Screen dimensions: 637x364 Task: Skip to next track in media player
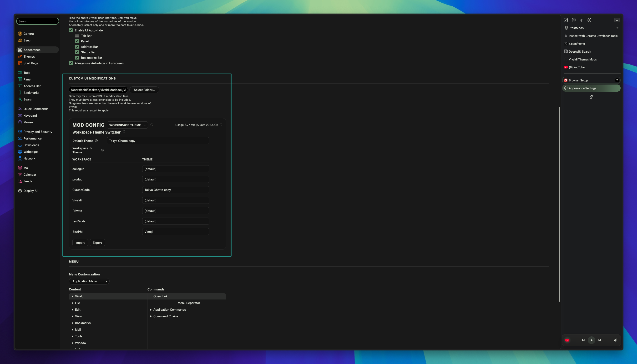coord(600,340)
